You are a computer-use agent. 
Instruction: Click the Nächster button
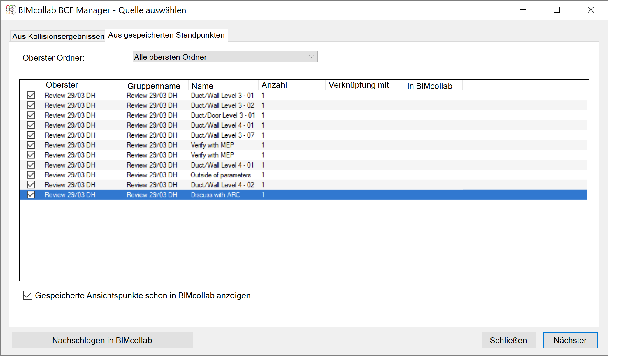tap(570, 340)
